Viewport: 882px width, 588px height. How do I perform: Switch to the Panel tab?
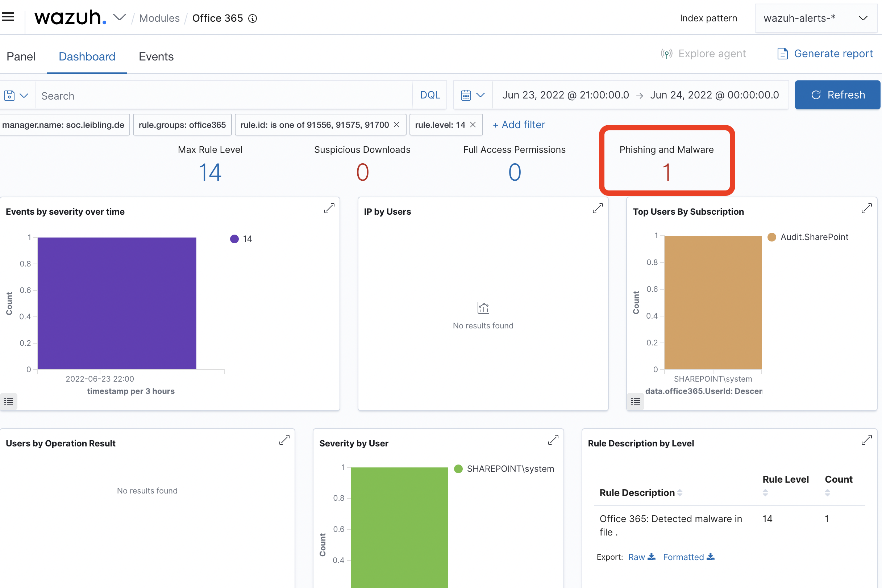pos(21,56)
